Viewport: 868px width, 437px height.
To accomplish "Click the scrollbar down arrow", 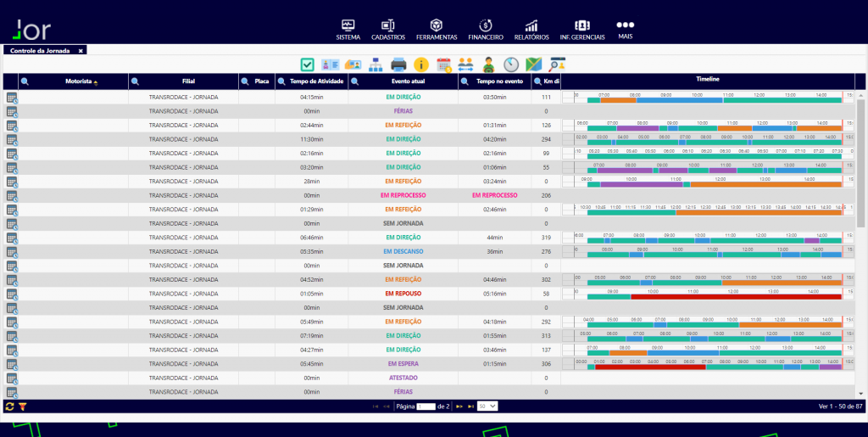I will (861, 394).
